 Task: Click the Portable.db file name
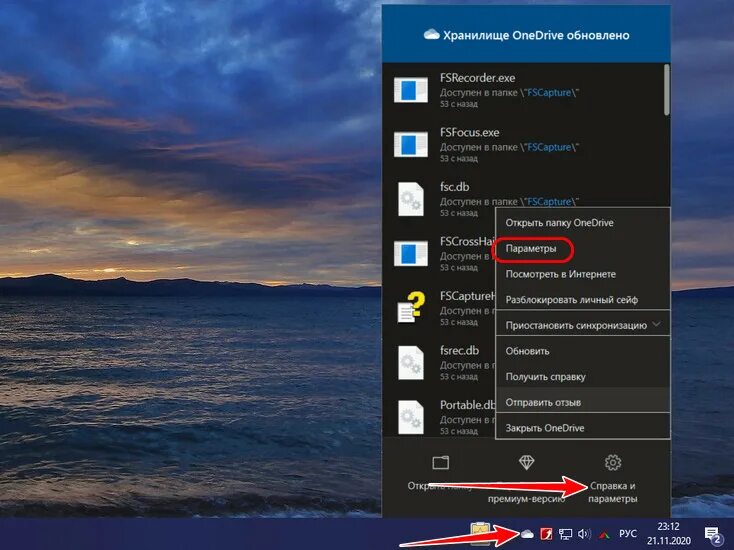pyautogui.click(x=467, y=404)
